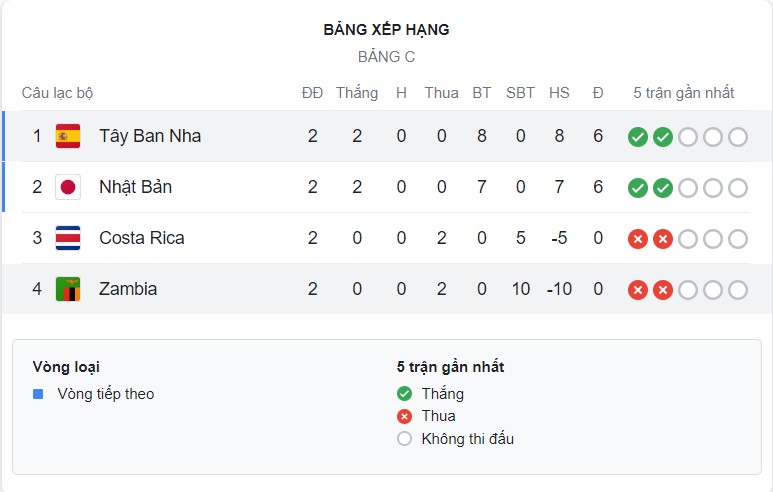773x492 pixels.
Task: Click the Spain flag icon
Action: [68, 136]
